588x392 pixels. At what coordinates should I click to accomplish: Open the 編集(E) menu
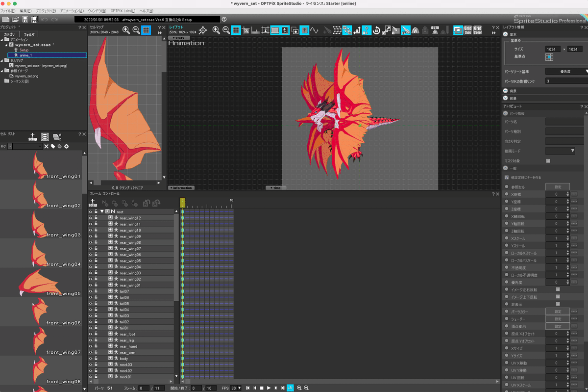tap(26, 10)
